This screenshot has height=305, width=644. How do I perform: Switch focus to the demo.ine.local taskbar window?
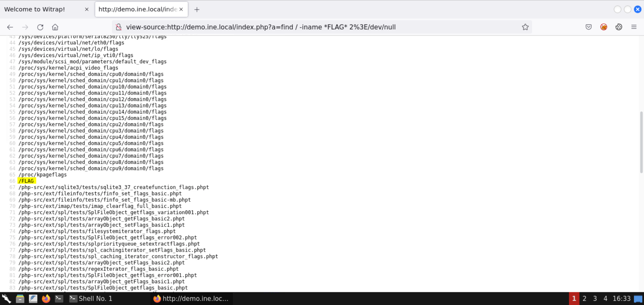point(191,298)
